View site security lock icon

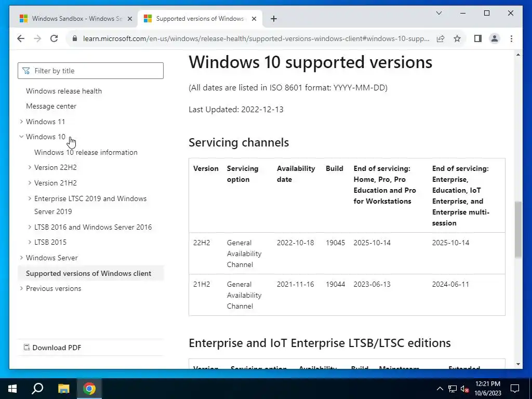[75, 38]
